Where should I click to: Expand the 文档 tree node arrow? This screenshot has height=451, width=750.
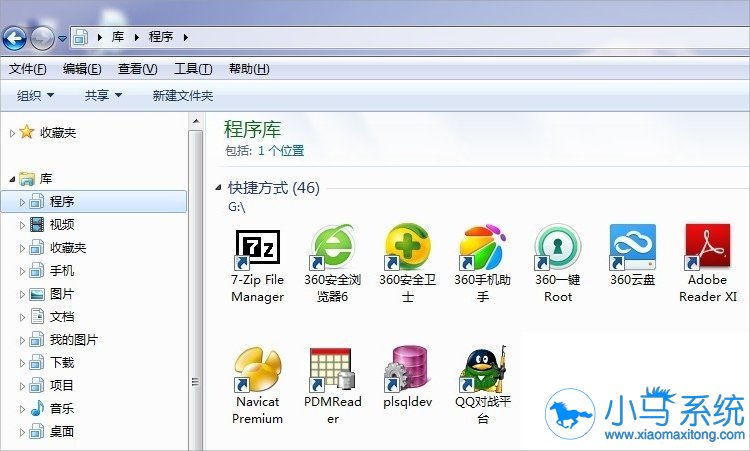pos(22,317)
